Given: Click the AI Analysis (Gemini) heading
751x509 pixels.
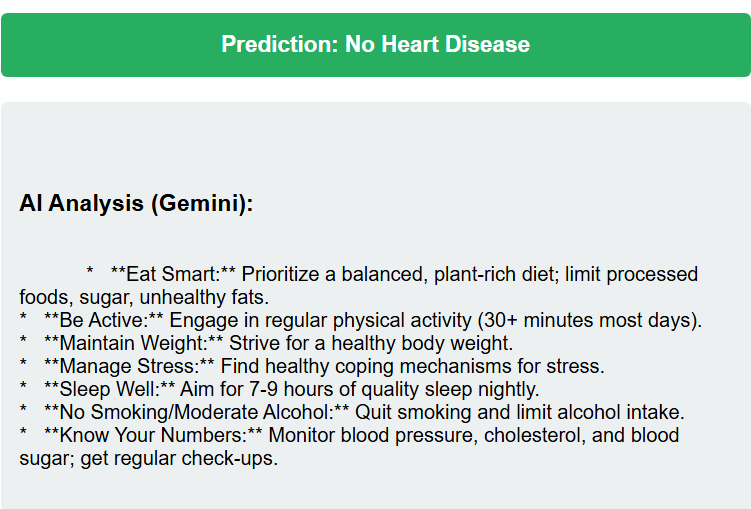Looking at the screenshot, I should point(136,203).
